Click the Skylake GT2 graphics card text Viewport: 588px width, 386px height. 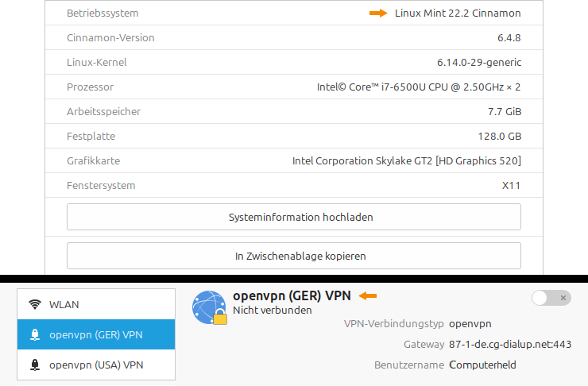pyautogui.click(x=406, y=160)
